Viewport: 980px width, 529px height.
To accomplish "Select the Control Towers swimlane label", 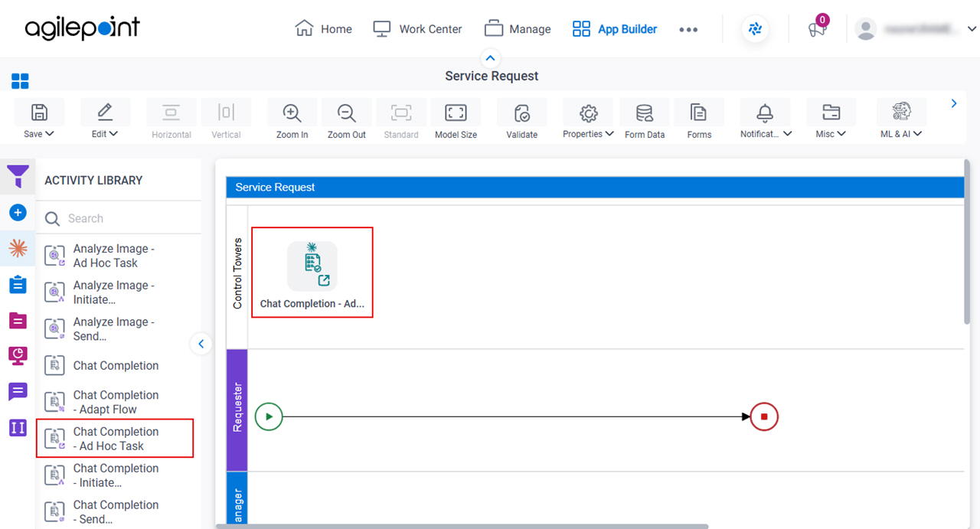I will [x=237, y=274].
